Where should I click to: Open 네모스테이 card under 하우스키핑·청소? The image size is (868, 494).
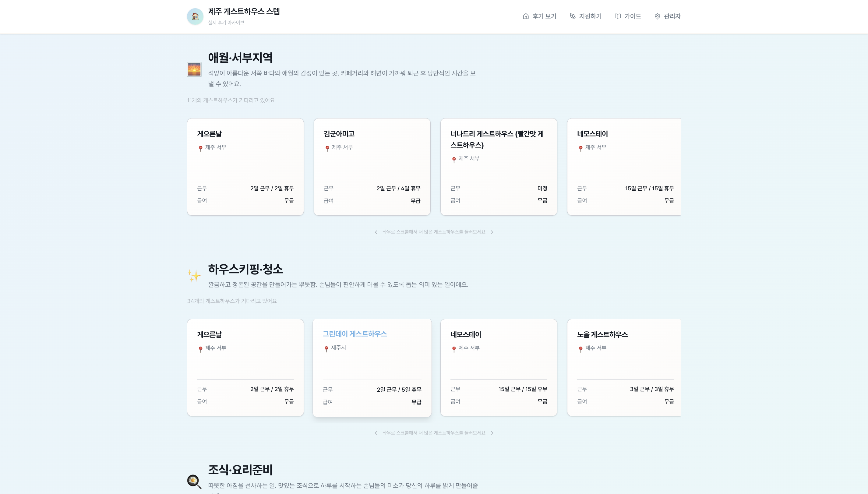coord(499,367)
